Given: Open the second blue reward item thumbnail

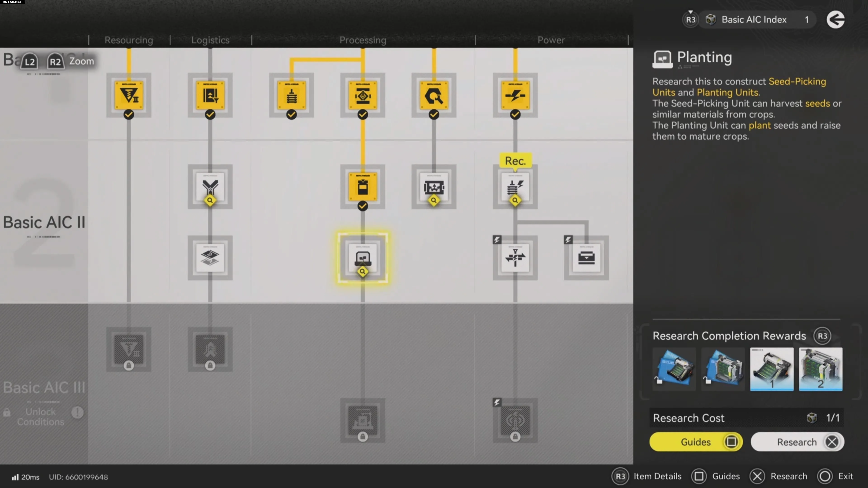Looking at the screenshot, I should (723, 369).
